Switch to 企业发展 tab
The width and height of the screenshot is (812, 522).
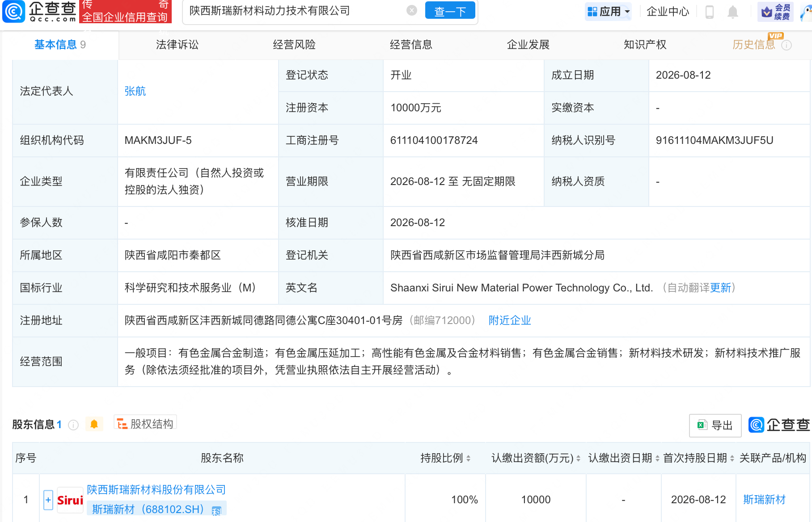point(528,45)
